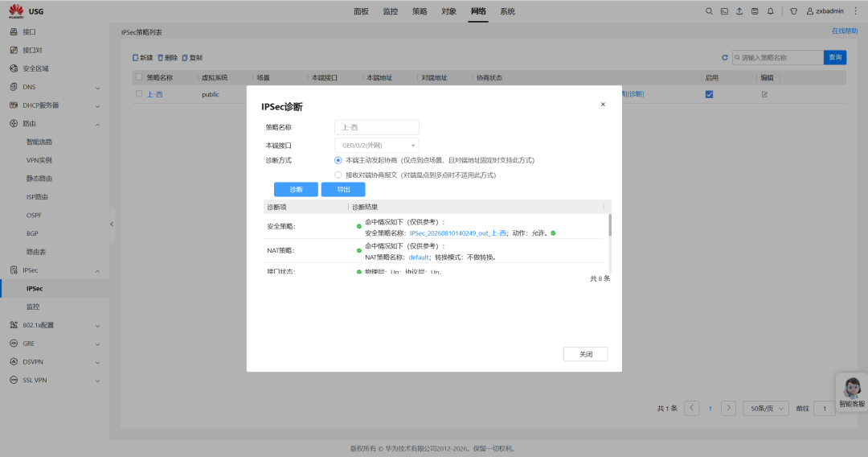Switch to the 面板 top tab
The height and width of the screenshot is (457, 868).
tap(361, 11)
